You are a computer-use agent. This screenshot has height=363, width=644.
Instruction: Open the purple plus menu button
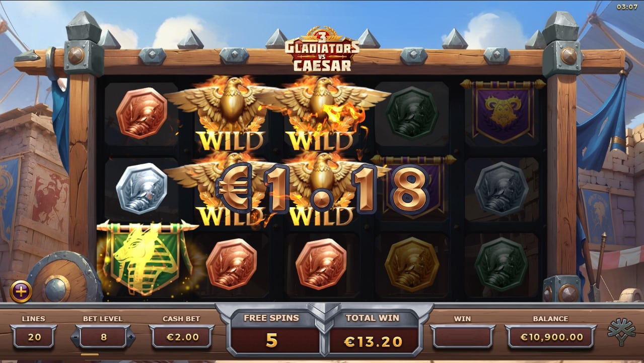[21, 291]
